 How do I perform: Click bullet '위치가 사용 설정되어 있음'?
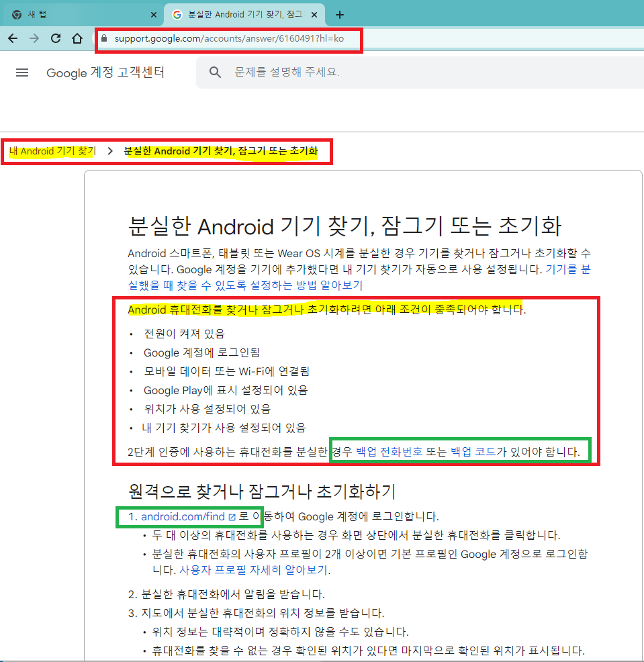tap(207, 409)
